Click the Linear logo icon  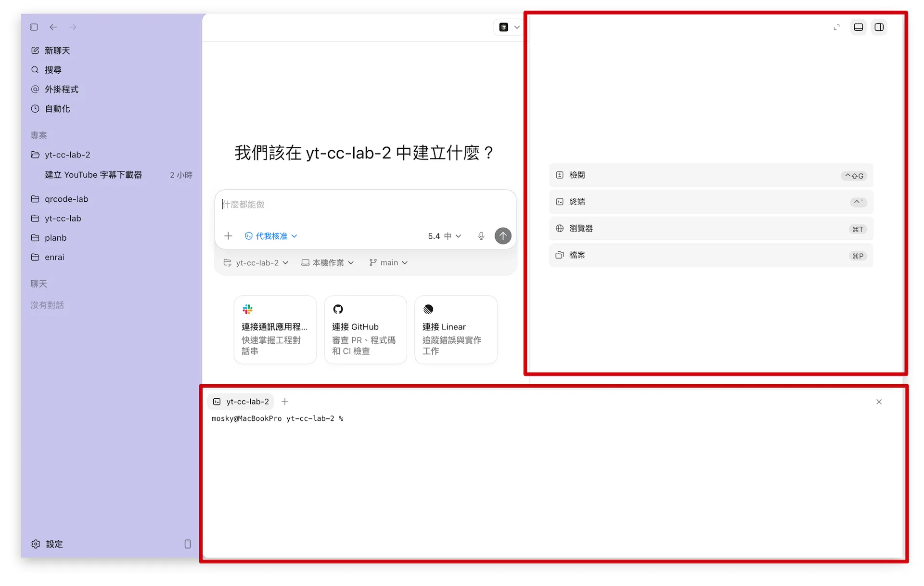coord(428,309)
